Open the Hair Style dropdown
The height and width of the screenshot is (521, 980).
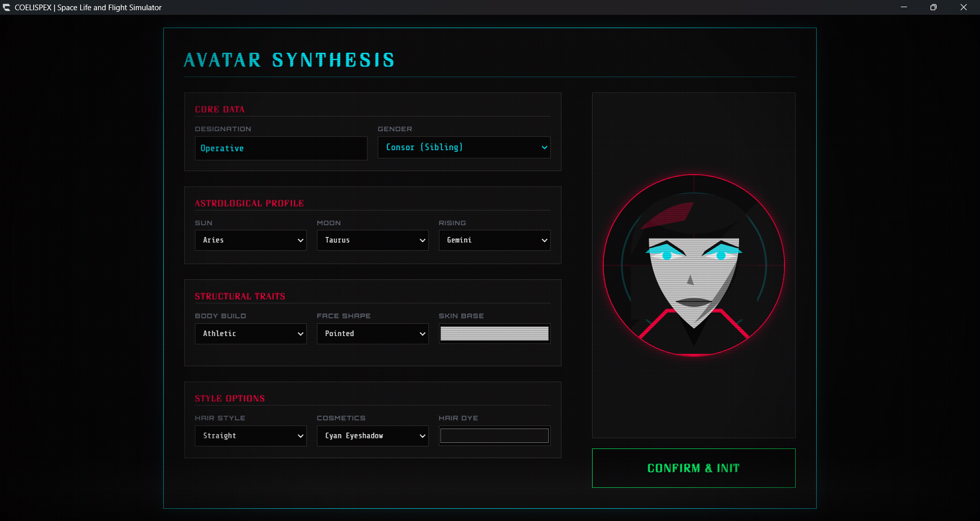(251, 436)
